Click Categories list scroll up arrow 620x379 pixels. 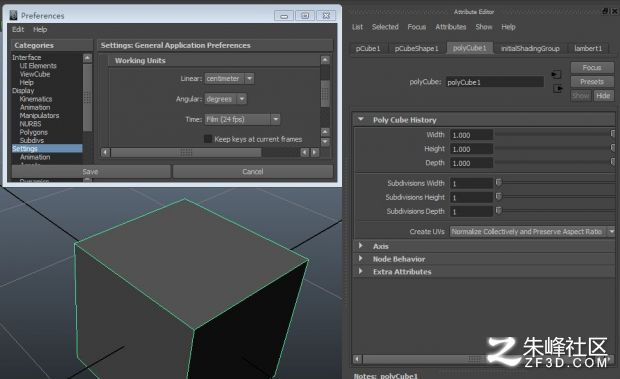(87, 58)
